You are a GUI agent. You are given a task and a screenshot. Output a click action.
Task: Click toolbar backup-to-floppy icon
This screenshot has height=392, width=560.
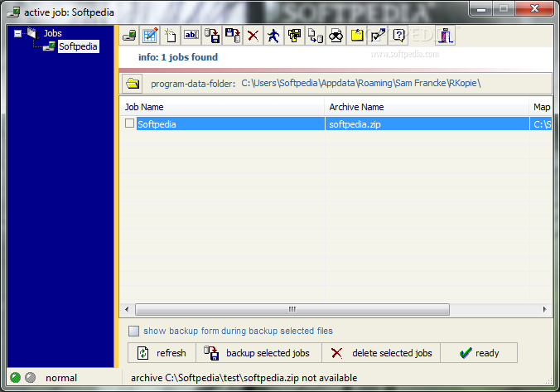[x=212, y=36]
